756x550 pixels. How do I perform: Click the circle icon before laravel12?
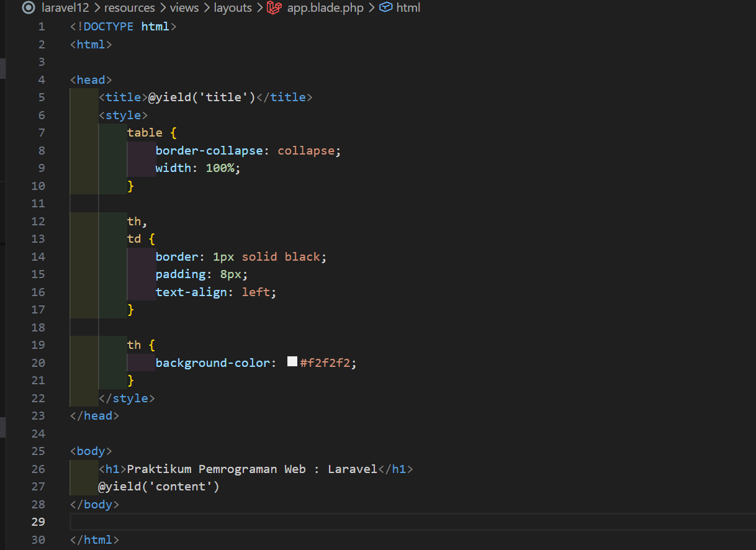(x=28, y=8)
